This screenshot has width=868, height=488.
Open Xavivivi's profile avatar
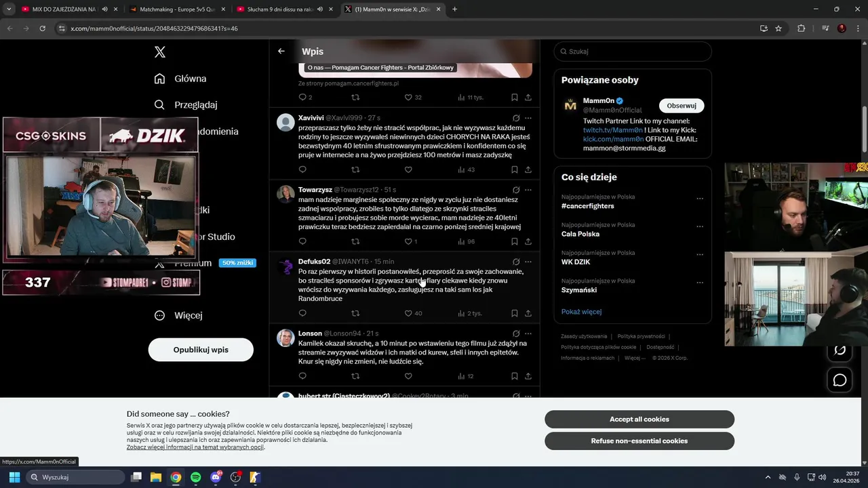286,122
